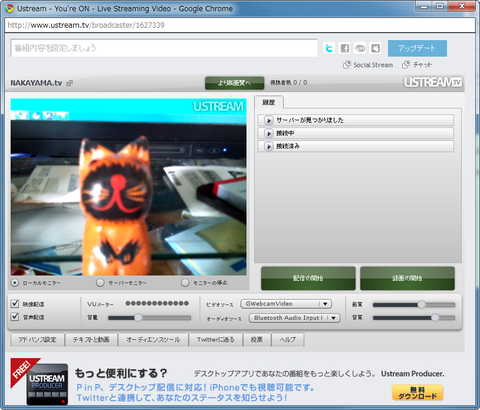Viewport: 480px width, 410px height.
Task: Open the Twitterに送る tab
Action: (x=216, y=340)
